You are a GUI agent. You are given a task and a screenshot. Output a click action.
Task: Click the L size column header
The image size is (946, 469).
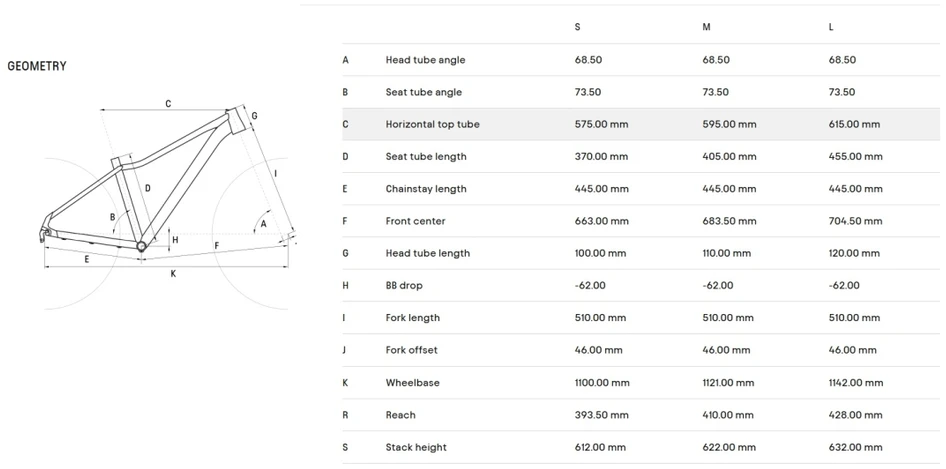point(831,27)
